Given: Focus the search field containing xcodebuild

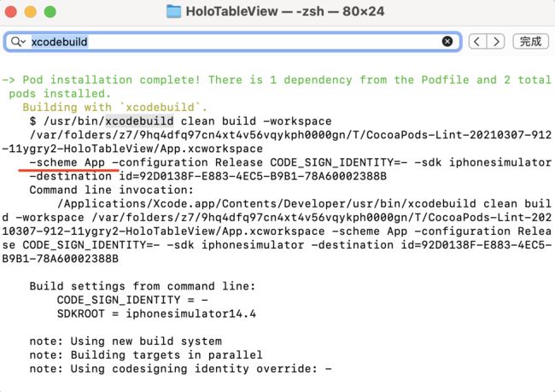Looking at the screenshot, I should coord(232,42).
